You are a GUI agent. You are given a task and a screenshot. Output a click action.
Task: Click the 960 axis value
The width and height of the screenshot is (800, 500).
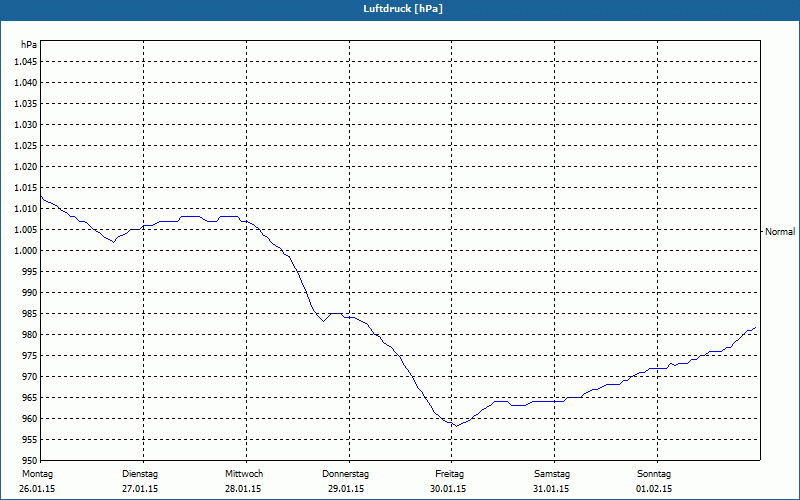(30, 418)
